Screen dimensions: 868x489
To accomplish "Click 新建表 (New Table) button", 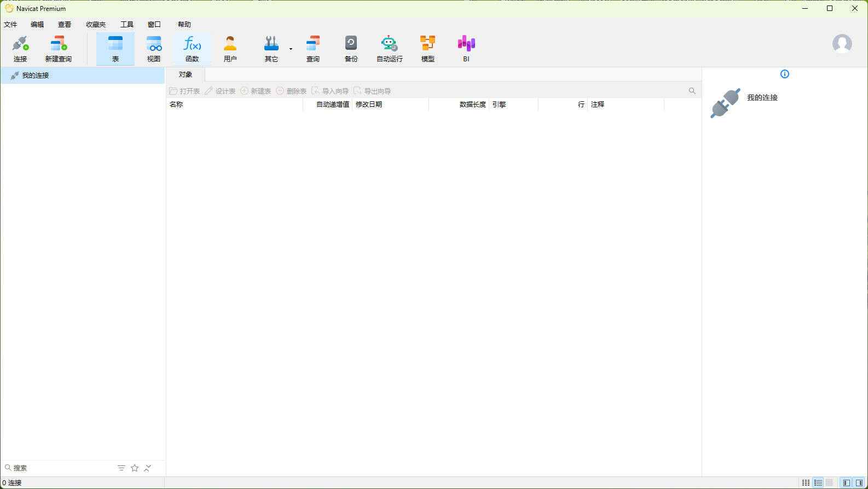I will [256, 91].
